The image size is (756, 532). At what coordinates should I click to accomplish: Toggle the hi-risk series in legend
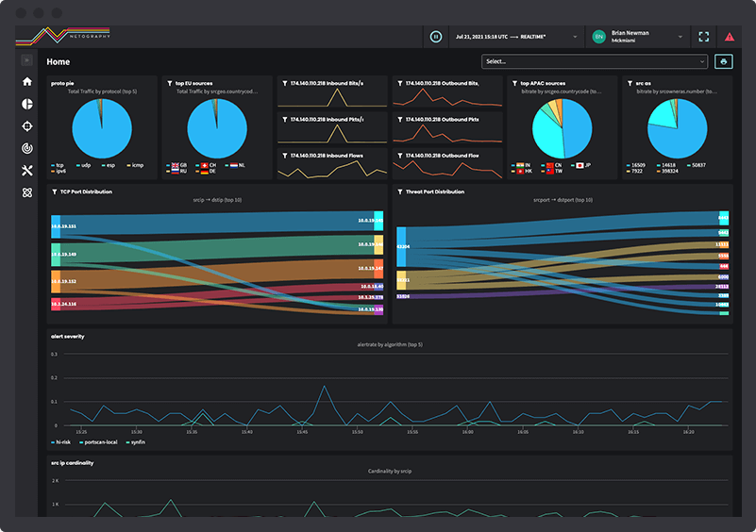(x=60, y=441)
